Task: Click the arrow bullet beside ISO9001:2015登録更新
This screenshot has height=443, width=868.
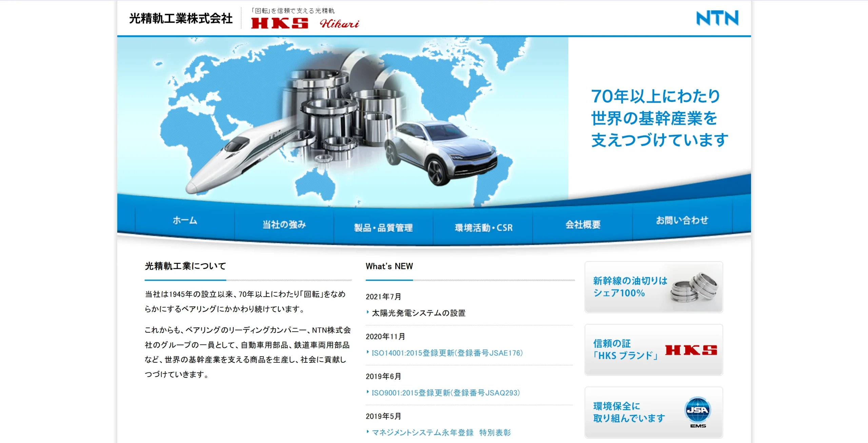Action: click(368, 392)
